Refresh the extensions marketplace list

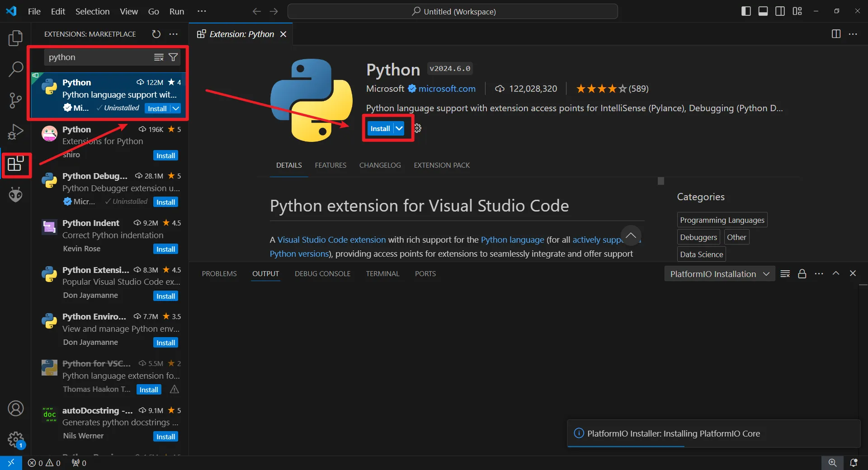156,34
